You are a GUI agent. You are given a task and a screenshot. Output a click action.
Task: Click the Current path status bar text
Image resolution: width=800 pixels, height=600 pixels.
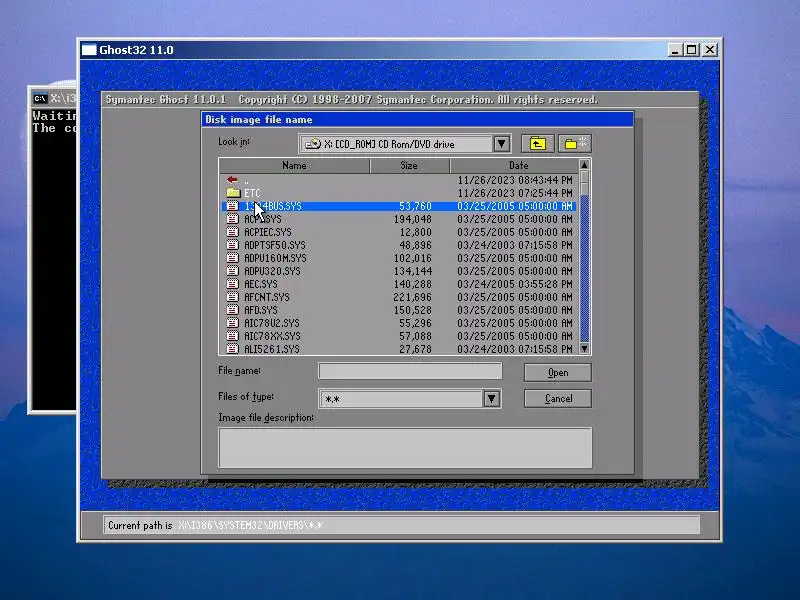[215, 525]
